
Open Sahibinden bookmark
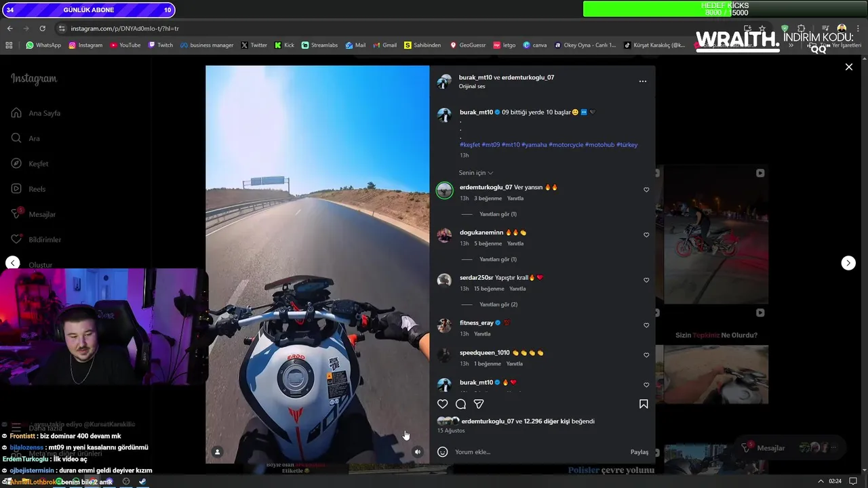tap(422, 45)
